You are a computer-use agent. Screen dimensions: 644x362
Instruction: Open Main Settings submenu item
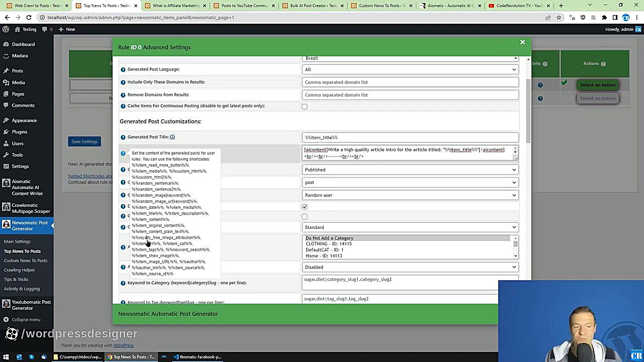click(x=17, y=241)
